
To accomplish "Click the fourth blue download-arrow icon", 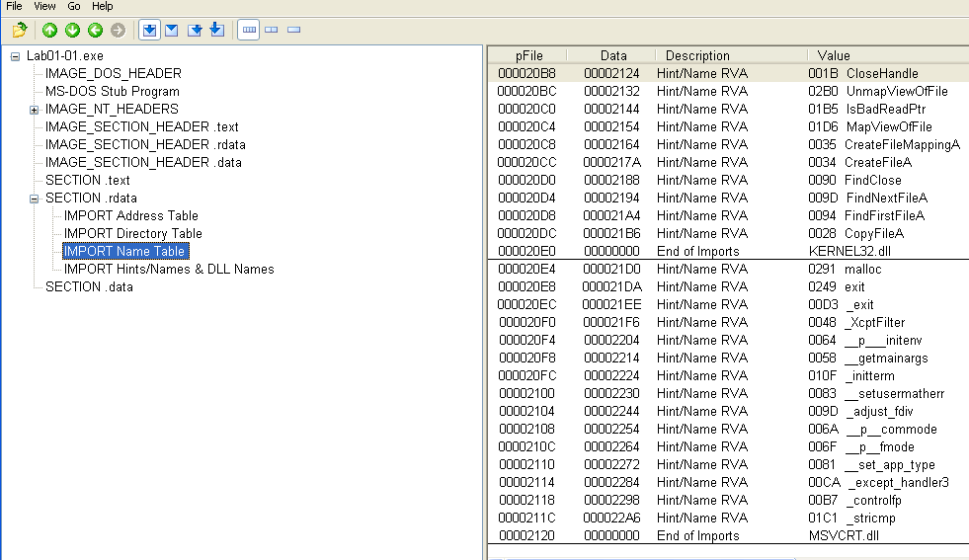I will tap(216, 30).
